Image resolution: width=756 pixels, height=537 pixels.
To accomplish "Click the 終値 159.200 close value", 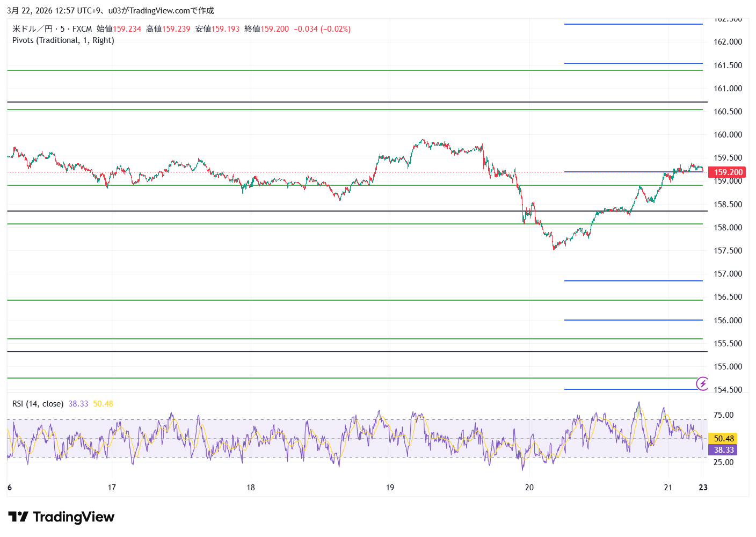I will pyautogui.click(x=266, y=29).
